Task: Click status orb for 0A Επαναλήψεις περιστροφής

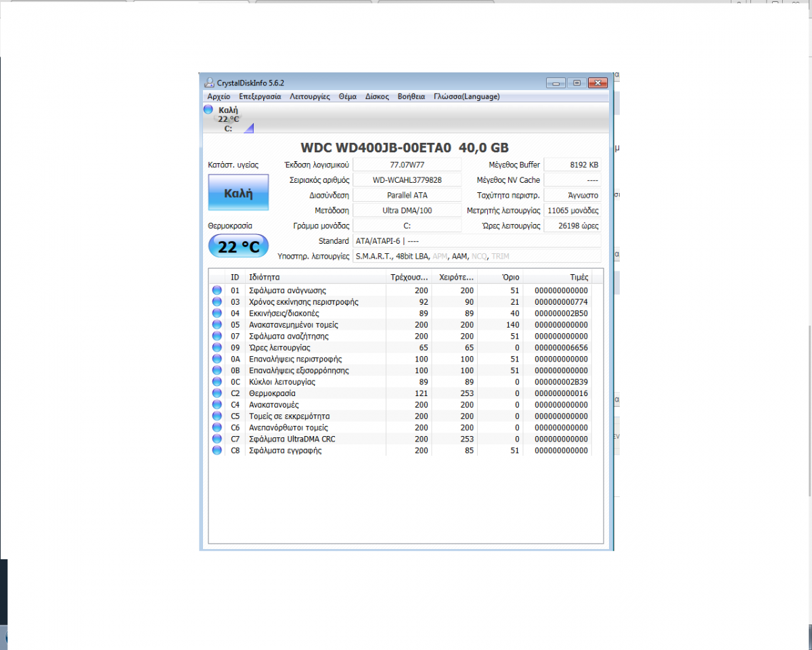Action: coord(217,359)
